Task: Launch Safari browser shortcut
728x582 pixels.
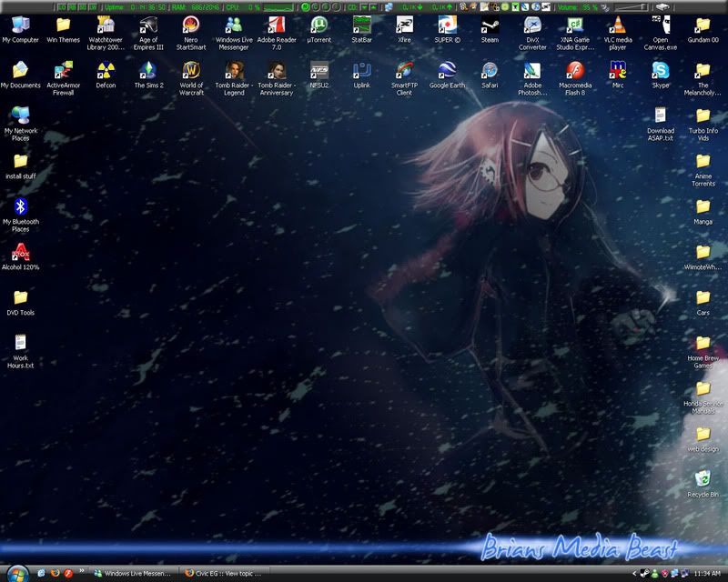Action: click(490, 75)
